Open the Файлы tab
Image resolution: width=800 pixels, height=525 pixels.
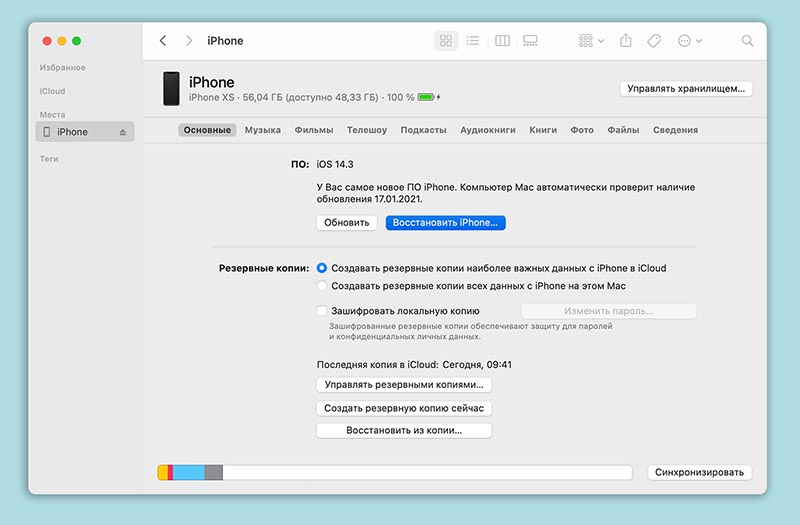point(623,130)
